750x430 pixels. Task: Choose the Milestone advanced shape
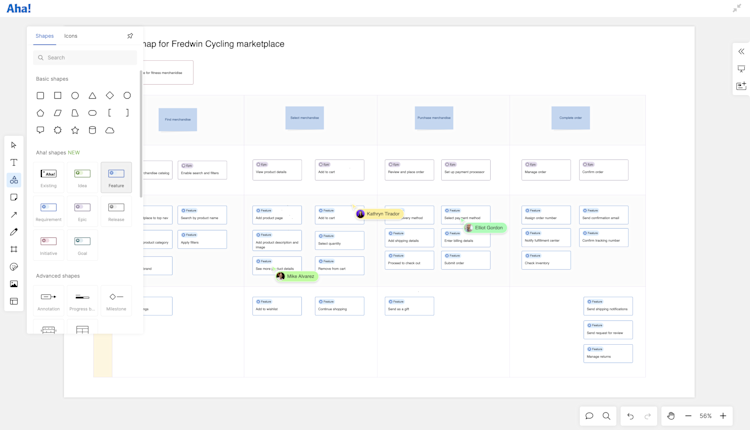click(116, 301)
